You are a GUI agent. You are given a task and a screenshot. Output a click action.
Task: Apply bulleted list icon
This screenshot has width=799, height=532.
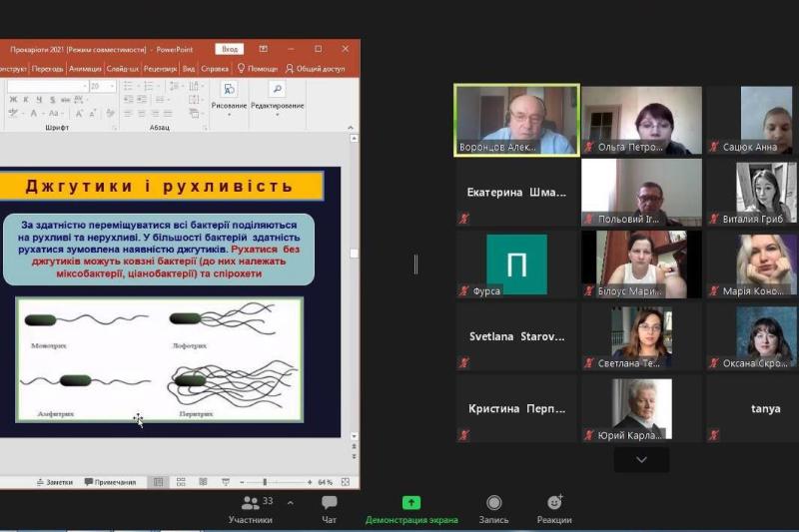pos(130,86)
